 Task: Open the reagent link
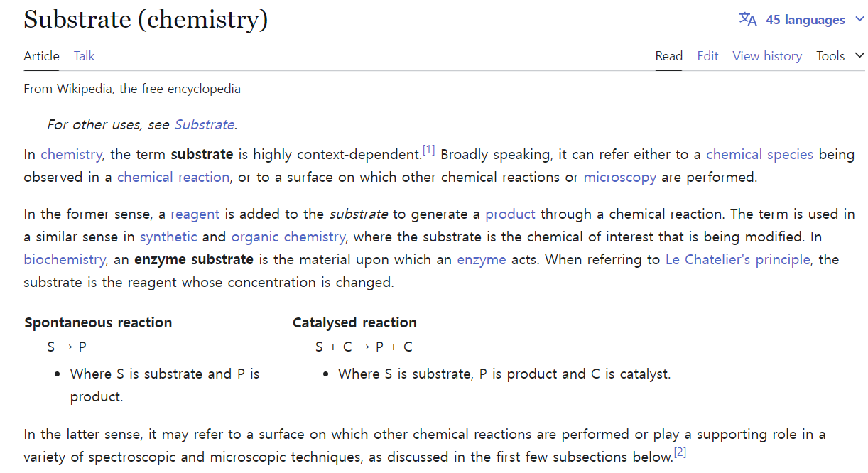click(195, 214)
